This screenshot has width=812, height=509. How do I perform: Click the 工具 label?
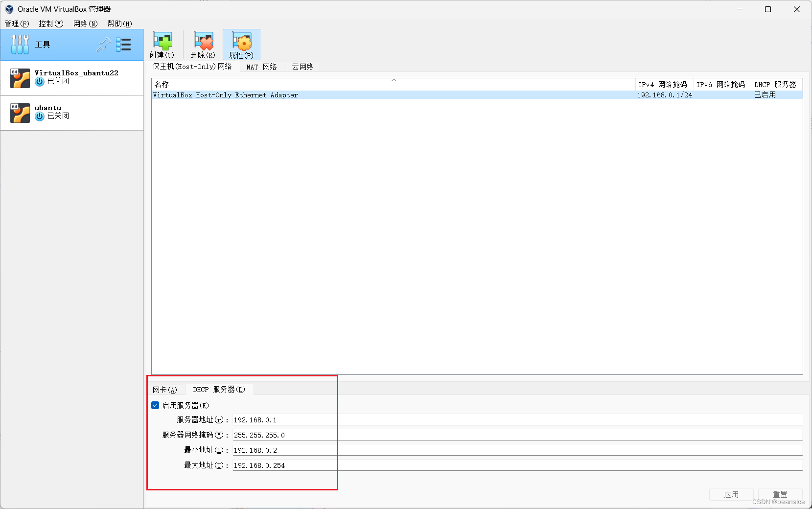43,45
